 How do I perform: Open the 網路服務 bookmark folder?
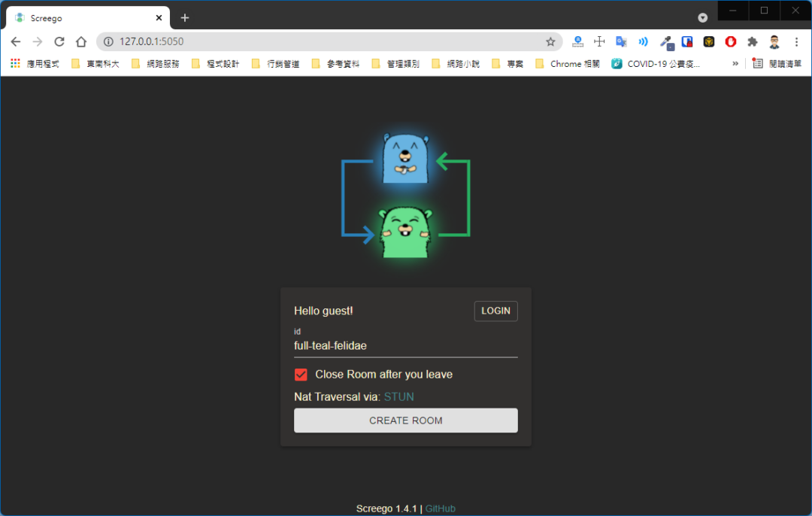(x=156, y=64)
